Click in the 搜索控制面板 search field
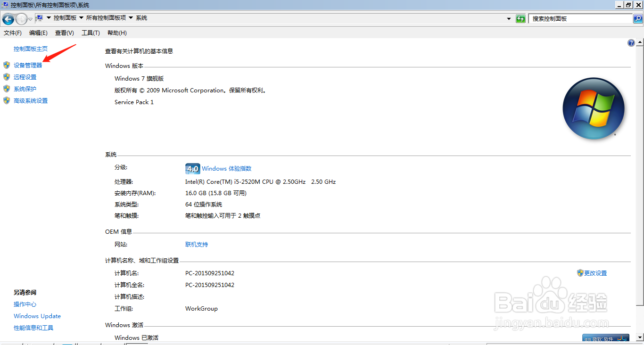 pos(580,19)
